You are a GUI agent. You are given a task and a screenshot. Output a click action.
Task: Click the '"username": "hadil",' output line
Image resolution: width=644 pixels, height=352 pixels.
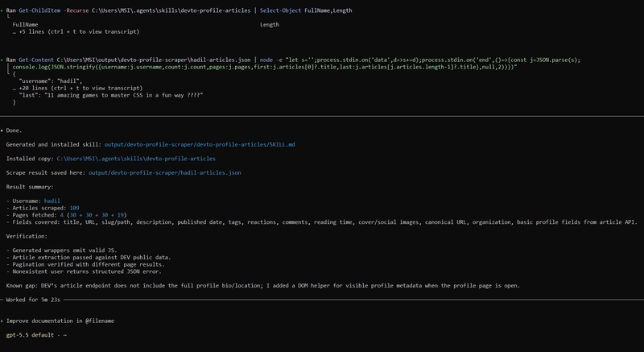(51, 81)
